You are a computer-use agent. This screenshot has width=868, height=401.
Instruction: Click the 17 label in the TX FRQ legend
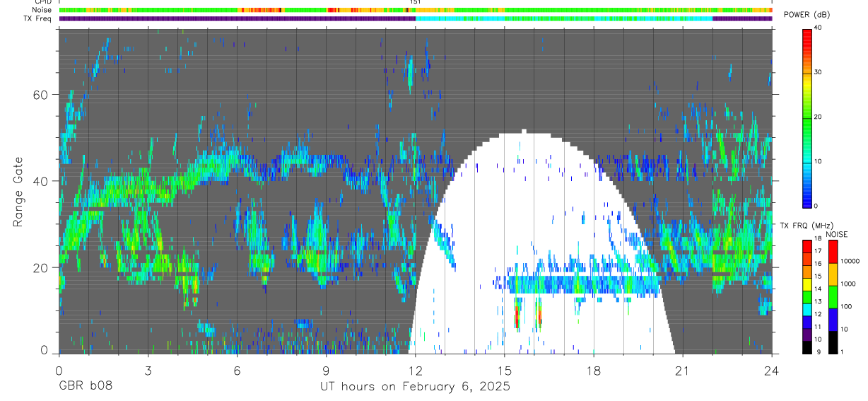pos(819,251)
